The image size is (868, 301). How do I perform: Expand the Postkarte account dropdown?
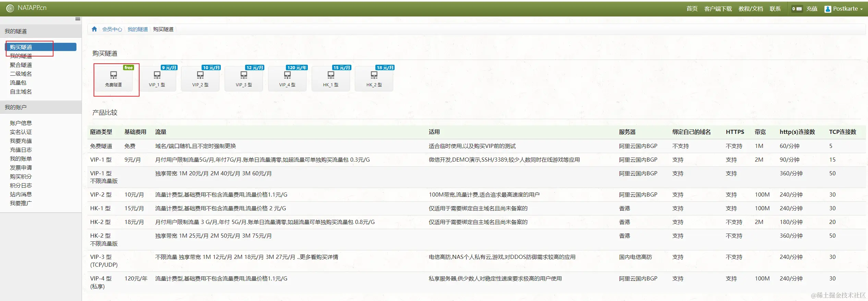click(x=848, y=9)
